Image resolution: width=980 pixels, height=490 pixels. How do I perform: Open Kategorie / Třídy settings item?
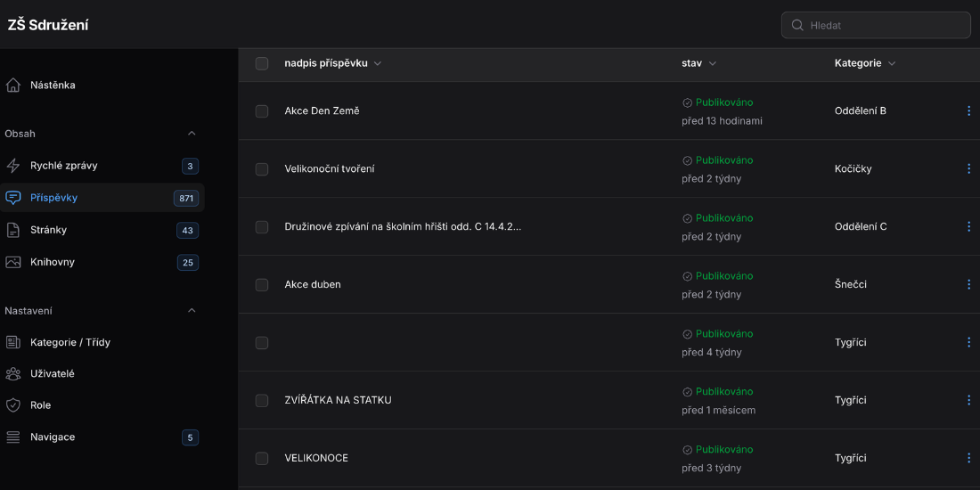(x=70, y=342)
